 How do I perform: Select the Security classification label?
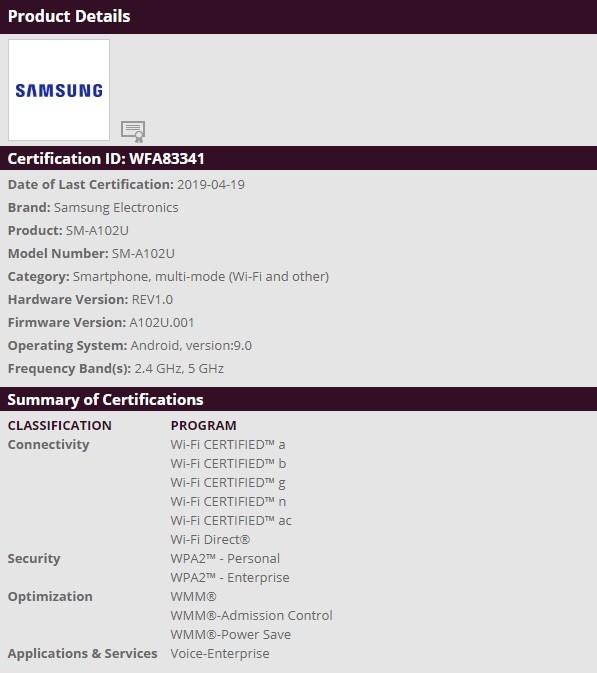click(34, 558)
